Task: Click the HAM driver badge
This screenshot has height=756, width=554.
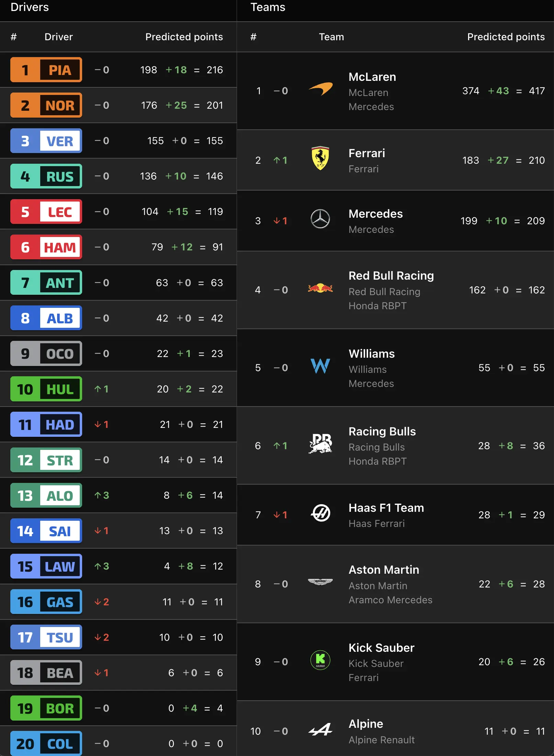Action: pyautogui.click(x=46, y=247)
